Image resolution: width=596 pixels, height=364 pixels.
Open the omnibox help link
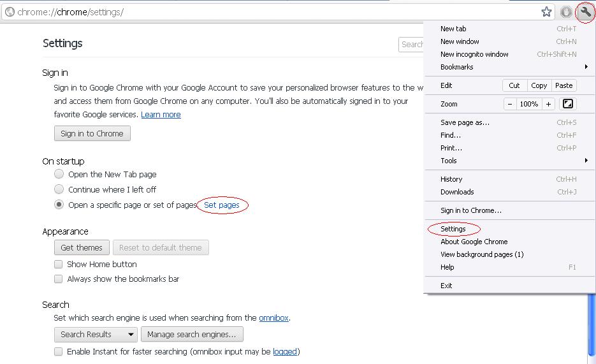point(273,317)
